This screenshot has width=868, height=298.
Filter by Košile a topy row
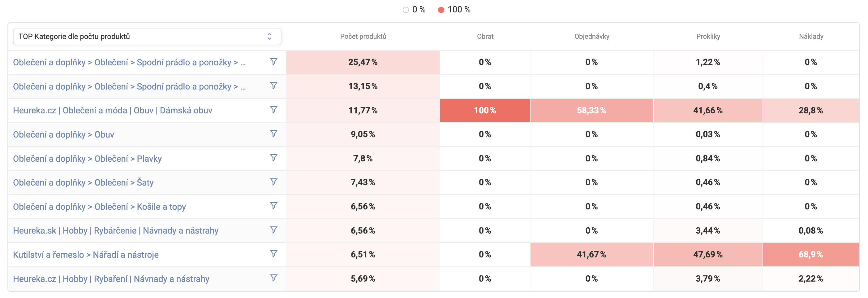[273, 206]
